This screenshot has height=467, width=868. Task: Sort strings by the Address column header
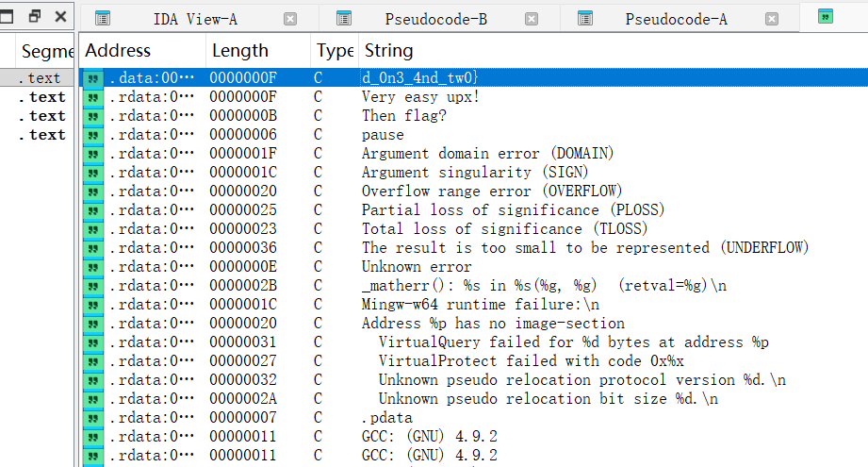[118, 51]
